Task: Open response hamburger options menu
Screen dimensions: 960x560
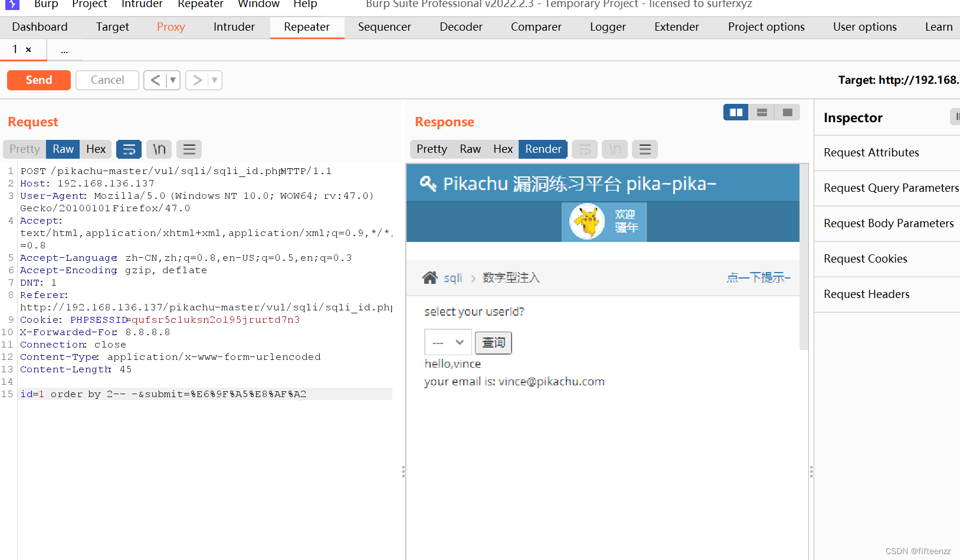Action: coord(645,149)
